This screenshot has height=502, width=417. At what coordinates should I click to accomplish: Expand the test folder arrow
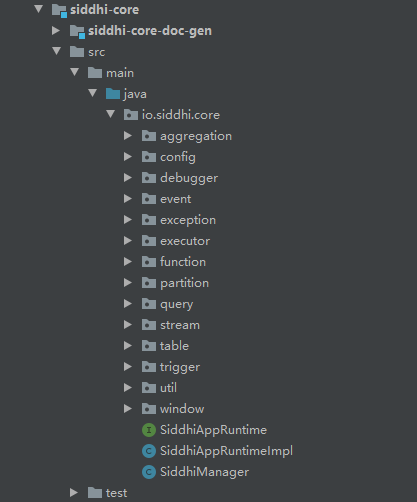coord(74,492)
